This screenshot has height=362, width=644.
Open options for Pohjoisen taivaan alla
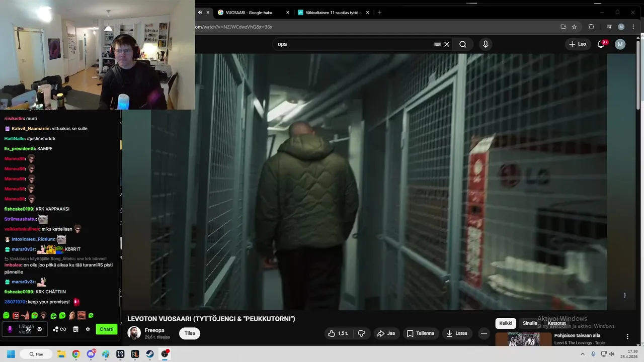[627, 337]
